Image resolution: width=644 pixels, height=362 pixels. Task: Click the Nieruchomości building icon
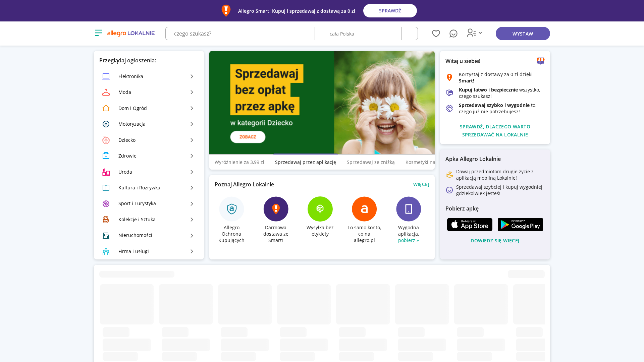coord(106,236)
